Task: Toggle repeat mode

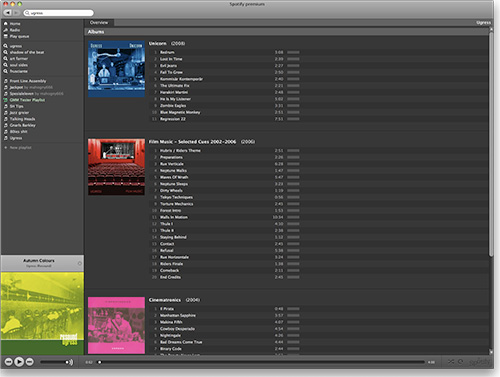Action: coord(461,362)
